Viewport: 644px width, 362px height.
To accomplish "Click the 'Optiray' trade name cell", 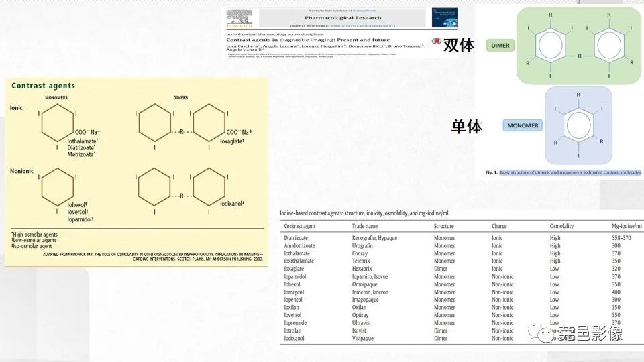I will pos(360,315).
